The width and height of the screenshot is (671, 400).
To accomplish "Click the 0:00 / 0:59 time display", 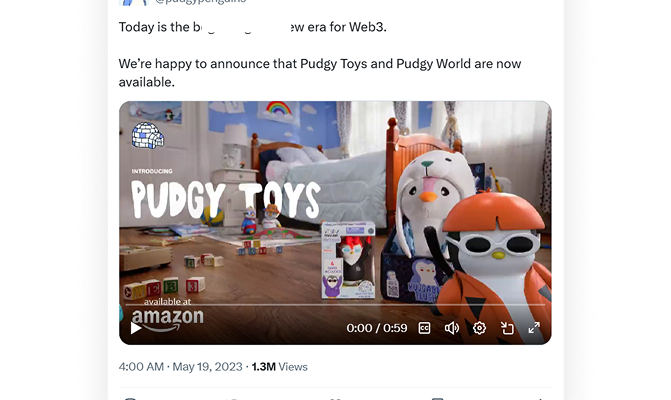I will pyautogui.click(x=377, y=328).
